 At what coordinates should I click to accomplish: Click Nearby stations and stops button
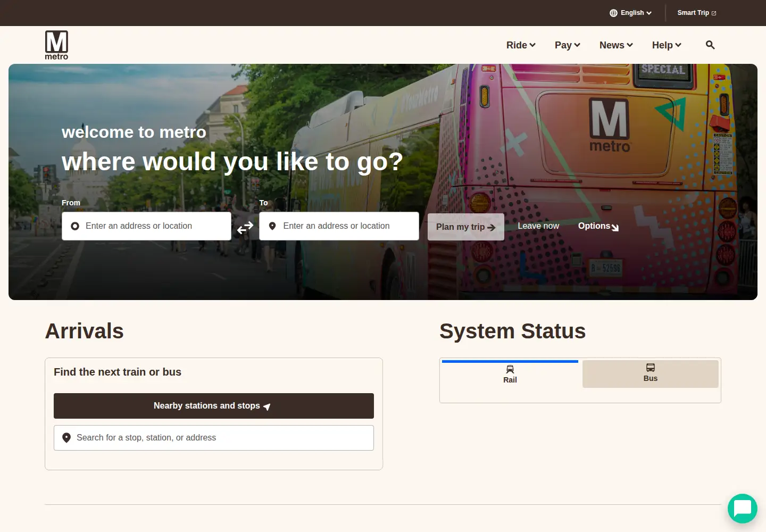click(214, 406)
